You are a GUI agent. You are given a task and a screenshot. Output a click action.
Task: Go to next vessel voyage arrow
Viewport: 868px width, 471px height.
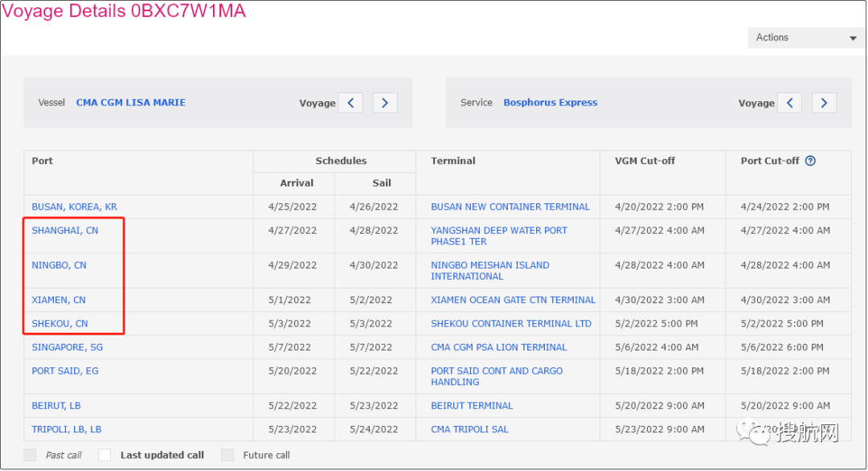tap(385, 103)
